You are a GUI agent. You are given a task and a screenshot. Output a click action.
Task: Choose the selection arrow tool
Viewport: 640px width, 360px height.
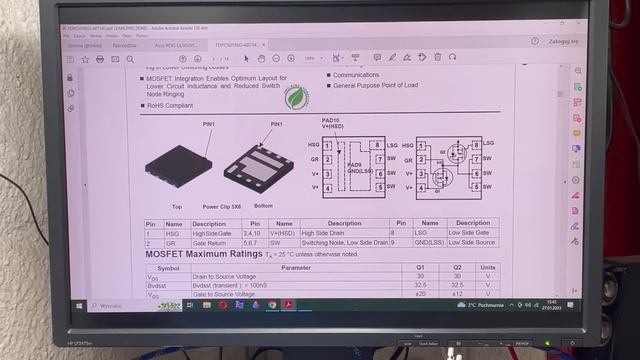[246, 58]
